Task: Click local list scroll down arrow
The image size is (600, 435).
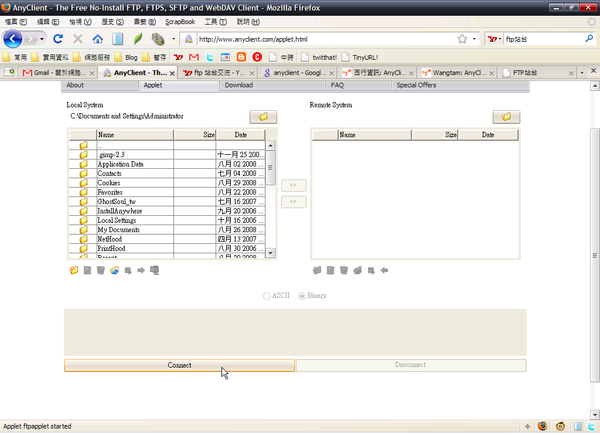Action: pos(271,253)
